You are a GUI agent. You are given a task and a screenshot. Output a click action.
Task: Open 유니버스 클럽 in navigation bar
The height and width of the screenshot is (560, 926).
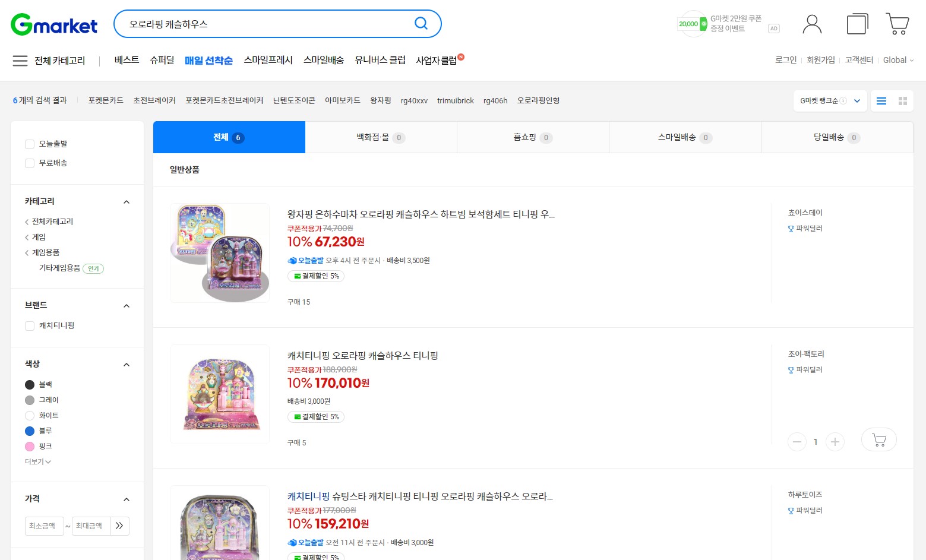(x=380, y=60)
